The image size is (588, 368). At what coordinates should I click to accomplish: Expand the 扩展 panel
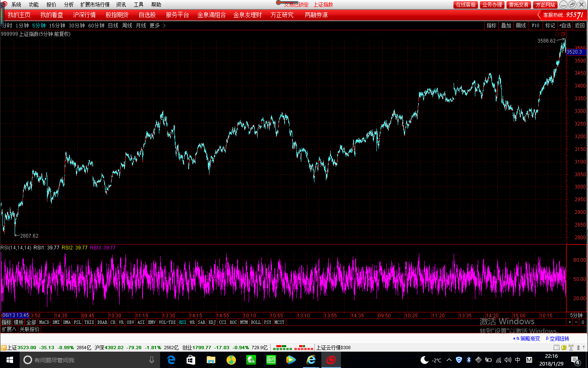click(9, 329)
